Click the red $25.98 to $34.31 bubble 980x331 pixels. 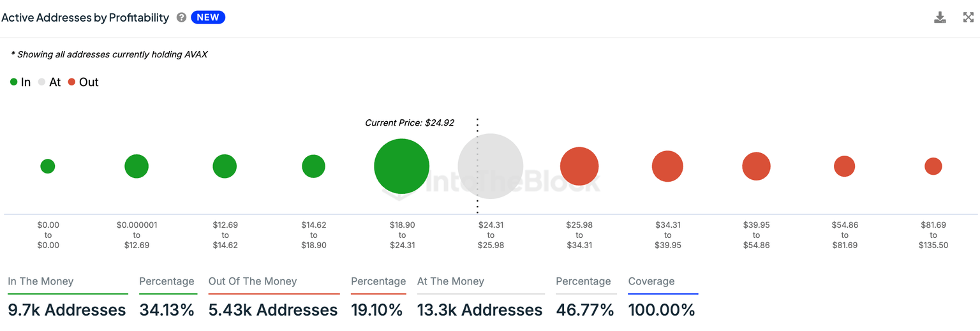(x=579, y=166)
